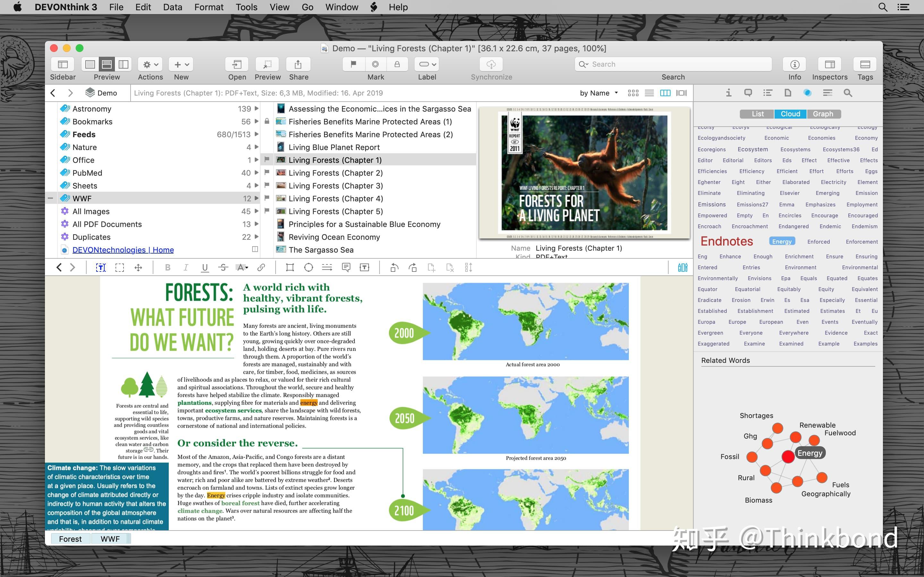
Task: Click the Forest tag button
Action: (x=70, y=539)
